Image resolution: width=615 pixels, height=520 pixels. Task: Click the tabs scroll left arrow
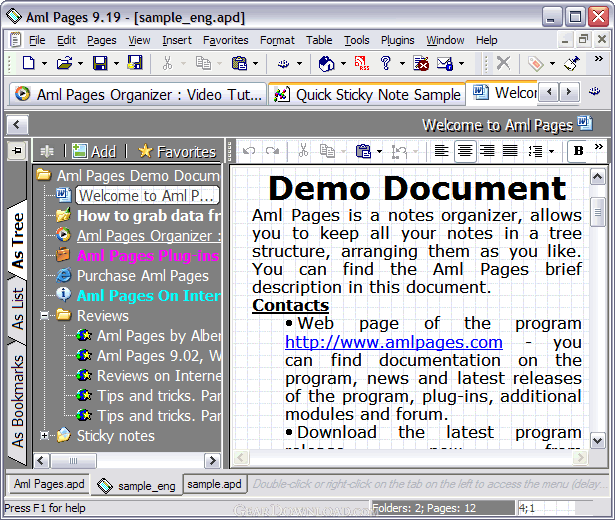(549, 93)
